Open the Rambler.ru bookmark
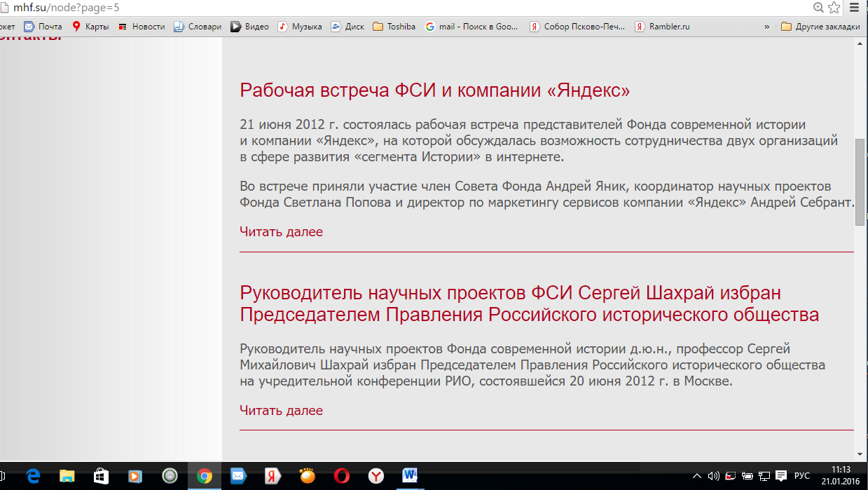868x490 pixels. click(x=663, y=27)
